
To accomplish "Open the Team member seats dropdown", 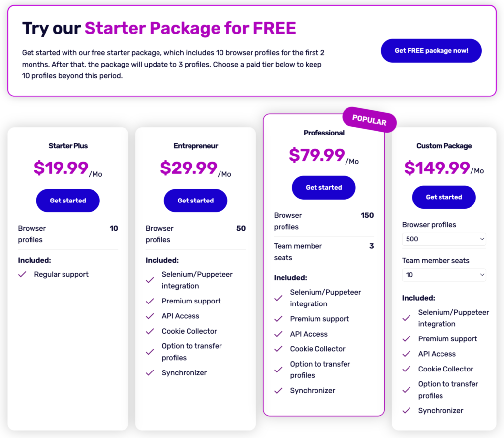I will pyautogui.click(x=443, y=275).
